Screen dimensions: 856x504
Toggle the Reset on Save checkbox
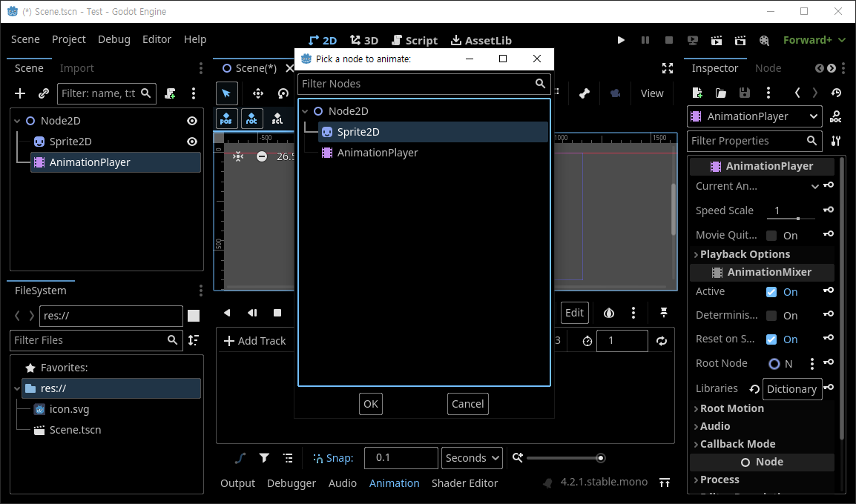(771, 339)
